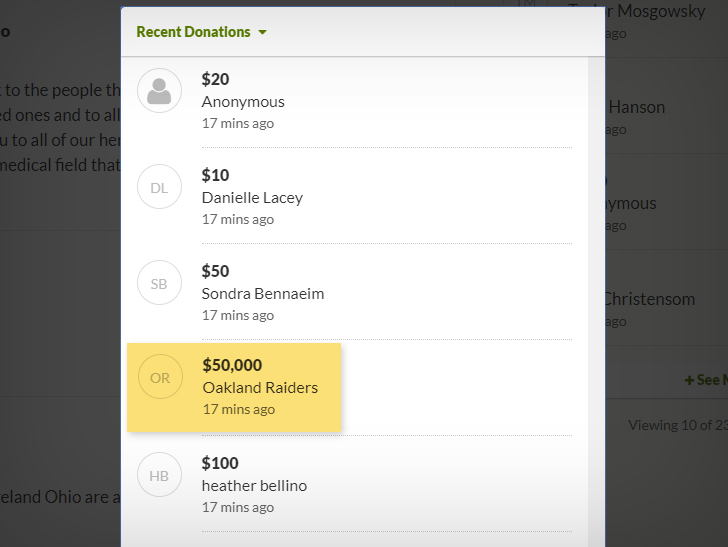
Task: Click the Christensom donor name in background
Action: [x=650, y=299]
